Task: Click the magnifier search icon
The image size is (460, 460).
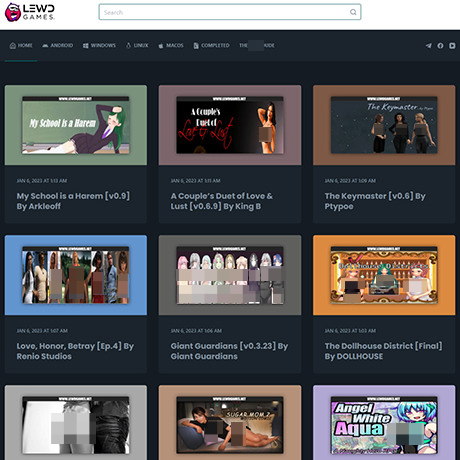Action: (353, 12)
